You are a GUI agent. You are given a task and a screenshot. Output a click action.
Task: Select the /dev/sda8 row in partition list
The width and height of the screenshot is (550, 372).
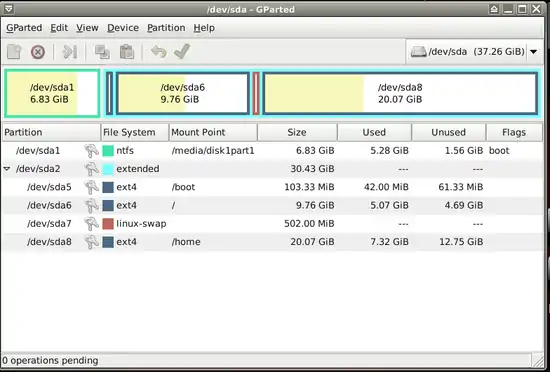(x=272, y=242)
